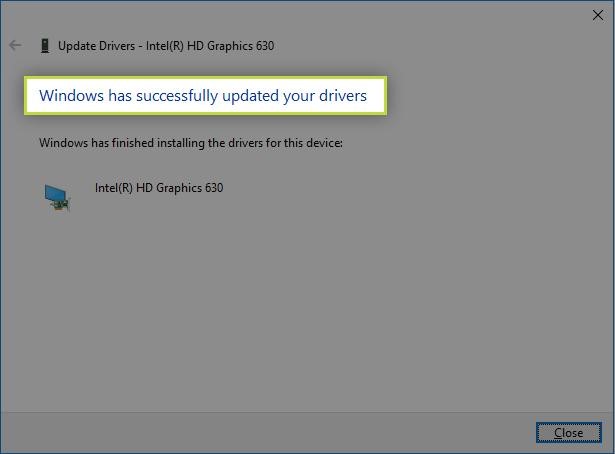The image size is (615, 454).
Task: Click the Close button
Action: coord(568,432)
